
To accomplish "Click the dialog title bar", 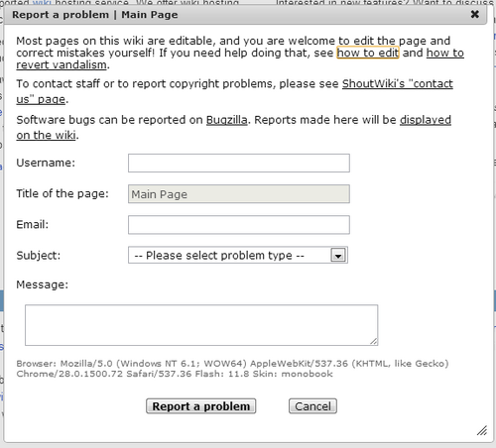I will pyautogui.click(x=245, y=15).
